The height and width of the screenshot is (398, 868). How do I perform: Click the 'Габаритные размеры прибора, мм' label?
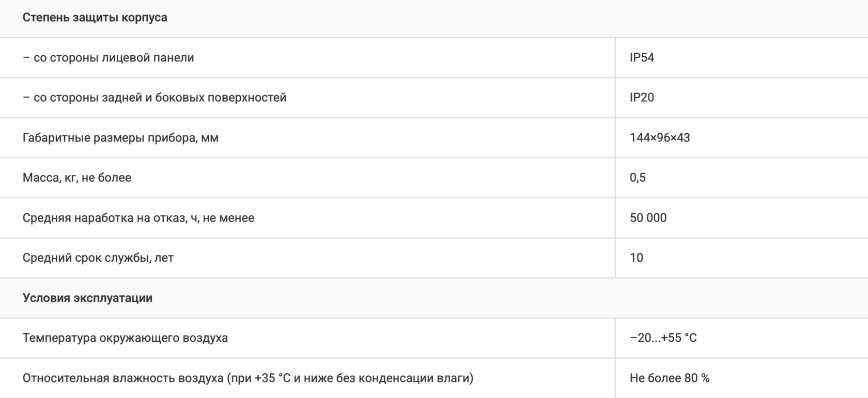pos(120,138)
